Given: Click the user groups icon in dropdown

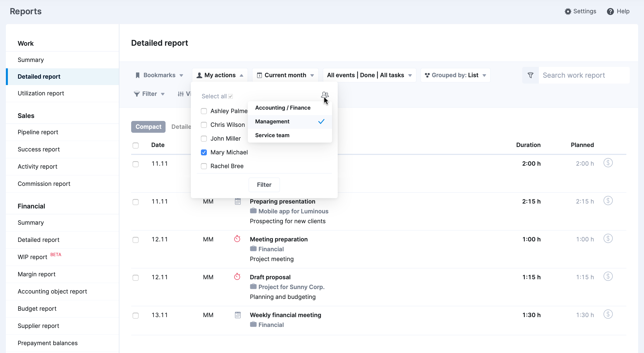Looking at the screenshot, I should click(325, 95).
